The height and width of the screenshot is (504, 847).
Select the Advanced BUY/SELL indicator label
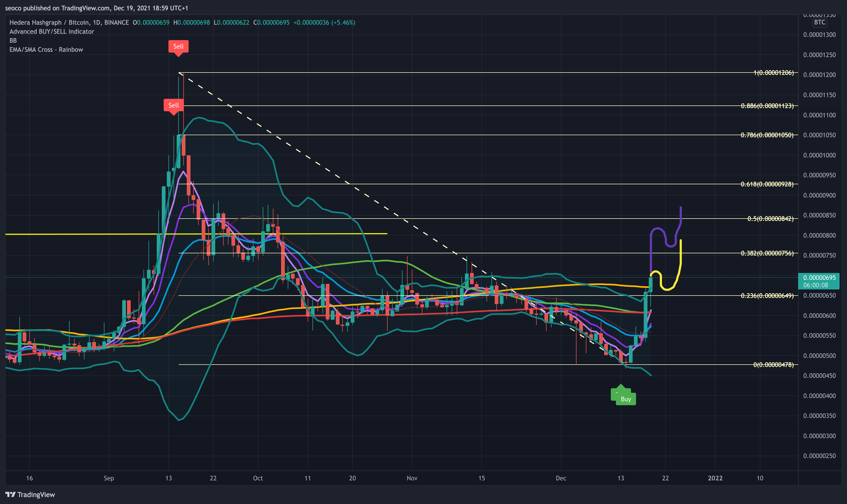pyautogui.click(x=52, y=32)
